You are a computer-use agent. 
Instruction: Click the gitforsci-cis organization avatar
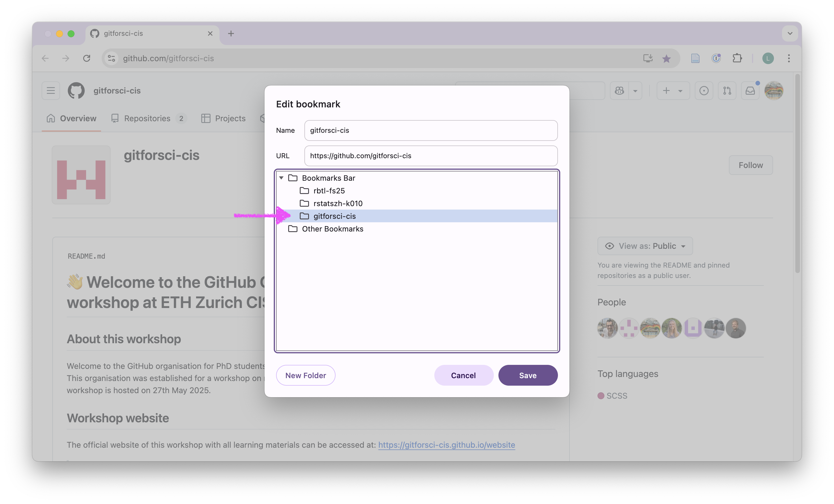(x=81, y=175)
